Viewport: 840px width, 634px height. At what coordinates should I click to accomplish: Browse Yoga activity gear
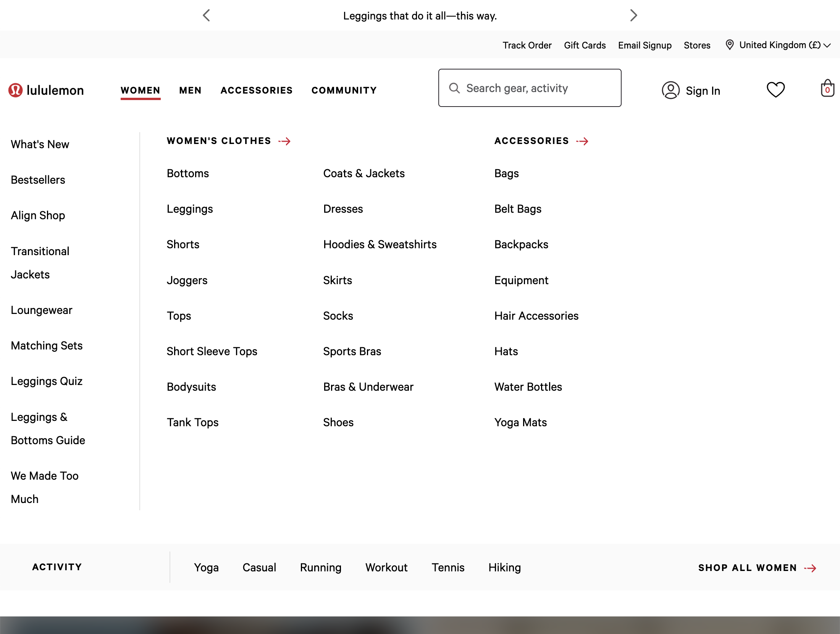click(207, 568)
